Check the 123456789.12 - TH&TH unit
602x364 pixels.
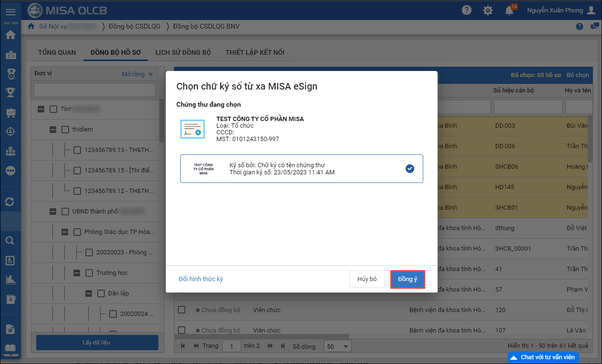77,191
